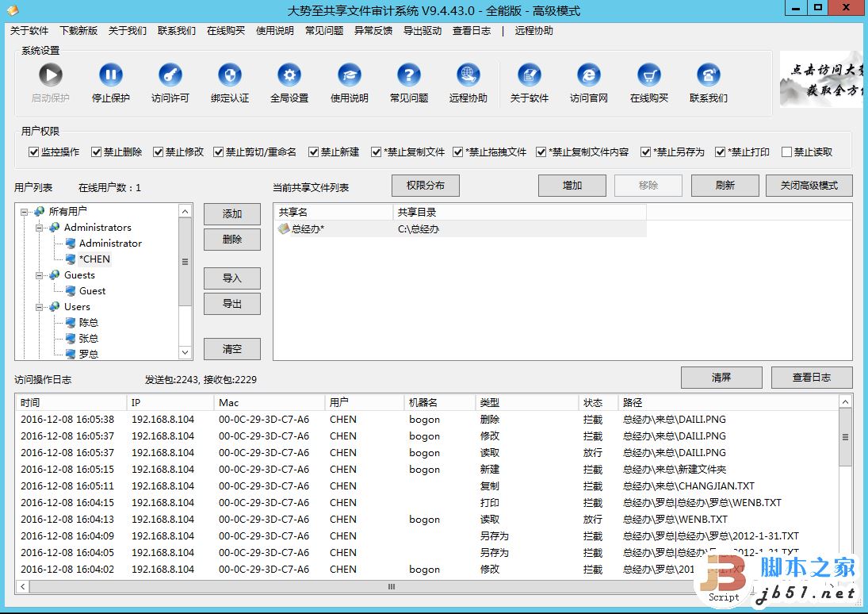Image resolution: width=868 pixels, height=614 pixels.
Task: Click log horizontal scroll left arrow
Action: tap(23, 586)
